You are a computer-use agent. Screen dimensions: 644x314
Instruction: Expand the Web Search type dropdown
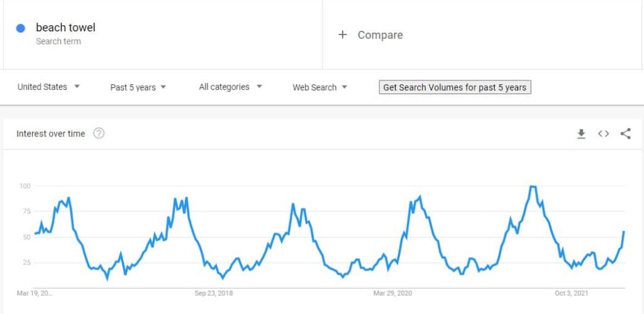(x=320, y=87)
